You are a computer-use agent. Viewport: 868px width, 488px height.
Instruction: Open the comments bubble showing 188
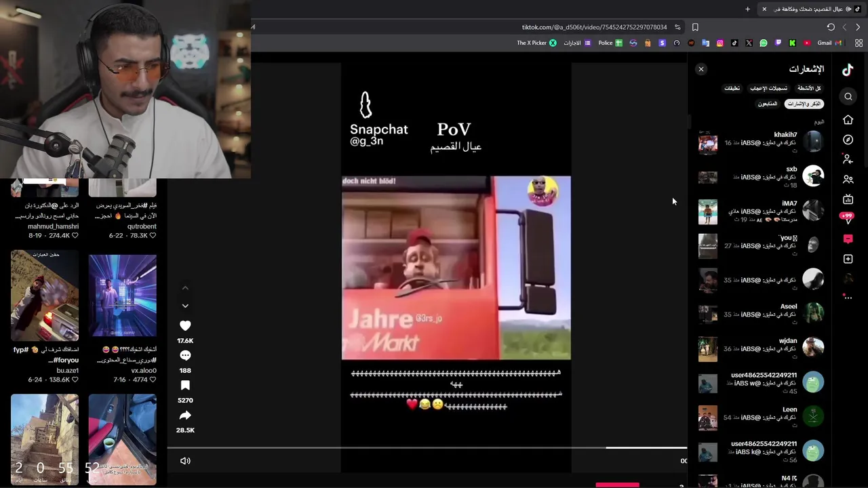[x=185, y=356]
